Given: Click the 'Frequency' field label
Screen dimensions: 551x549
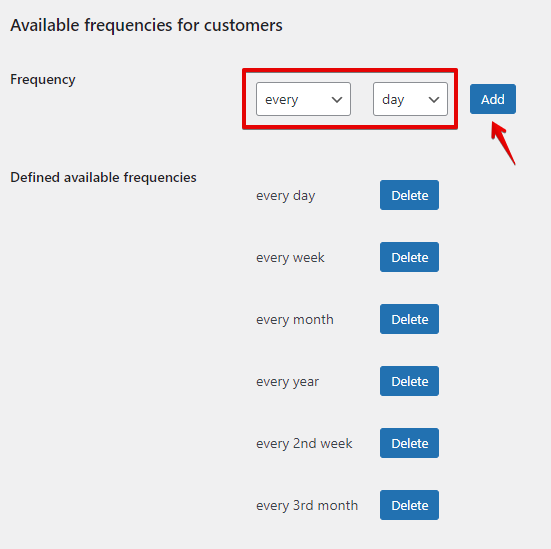Looking at the screenshot, I should pyautogui.click(x=43, y=80).
